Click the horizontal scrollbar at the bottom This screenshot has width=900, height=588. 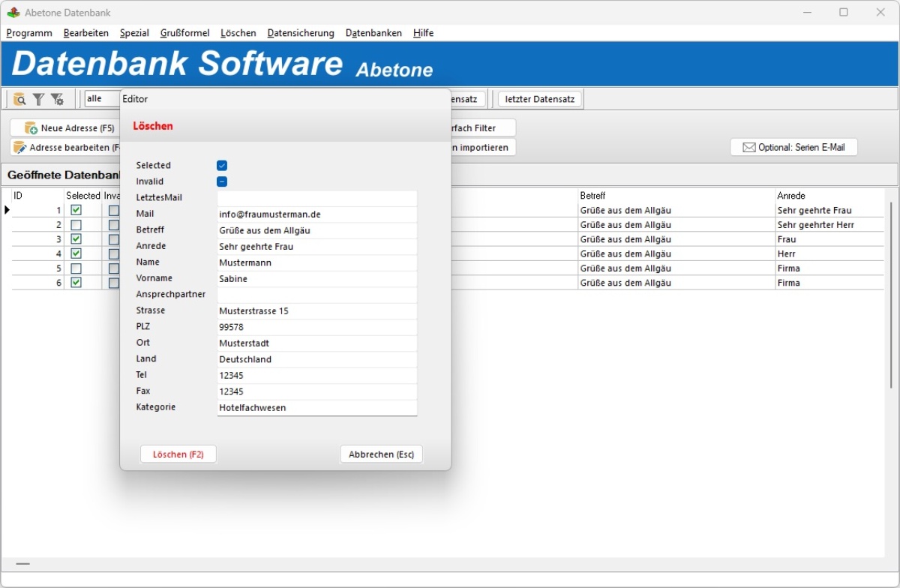point(22,563)
